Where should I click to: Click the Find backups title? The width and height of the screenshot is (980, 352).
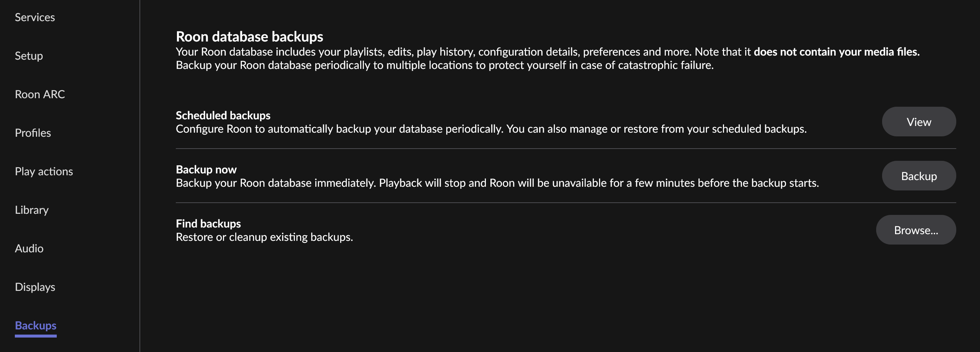(x=208, y=223)
